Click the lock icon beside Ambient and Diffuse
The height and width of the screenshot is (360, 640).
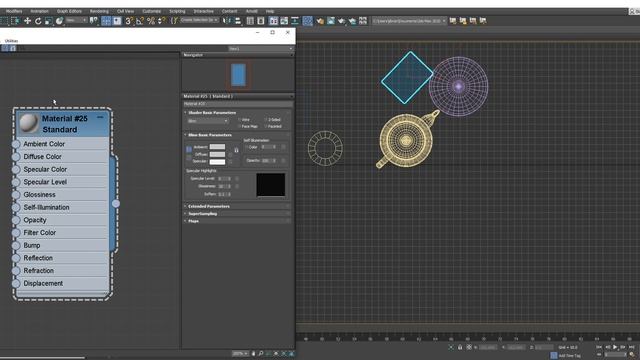point(236,150)
